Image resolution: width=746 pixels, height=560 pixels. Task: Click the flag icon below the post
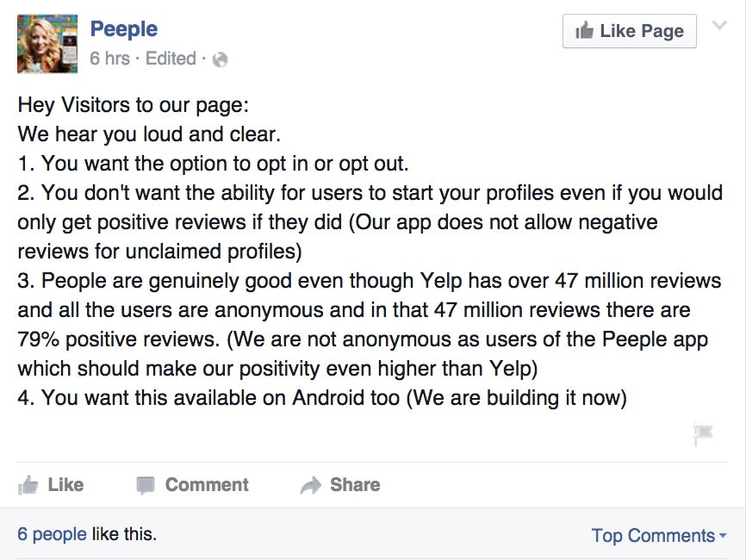pyautogui.click(x=703, y=434)
